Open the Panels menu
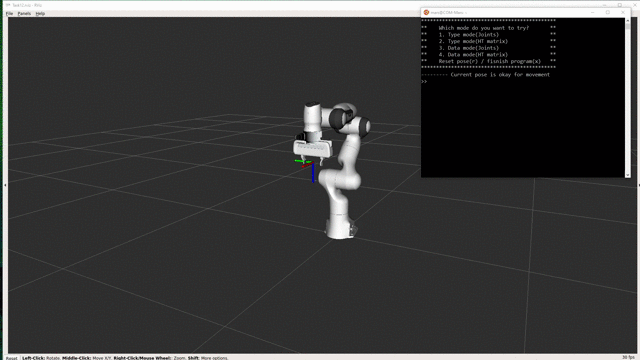 [x=24, y=13]
